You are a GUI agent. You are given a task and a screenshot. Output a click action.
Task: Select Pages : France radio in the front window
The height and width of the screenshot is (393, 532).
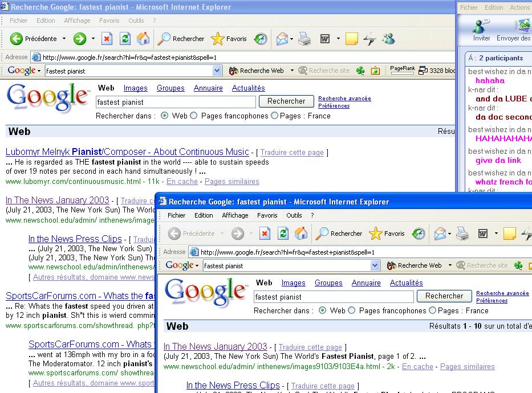pos(433,310)
